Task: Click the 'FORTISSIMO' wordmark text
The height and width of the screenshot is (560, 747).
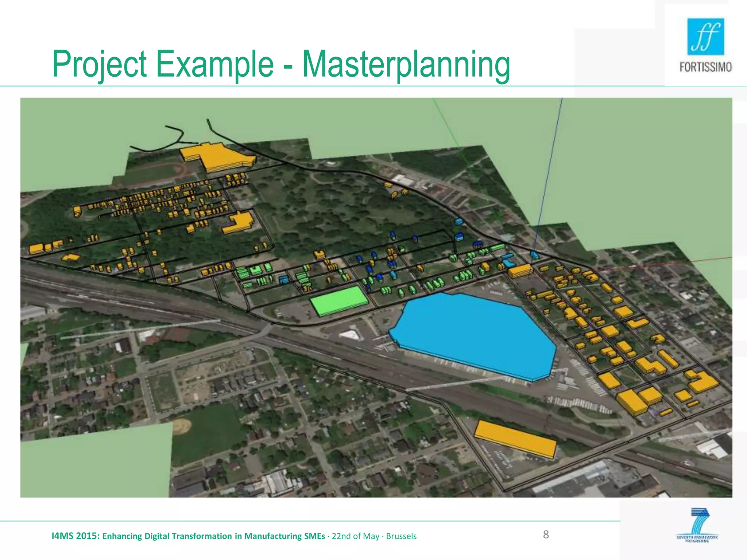Action: pos(706,67)
